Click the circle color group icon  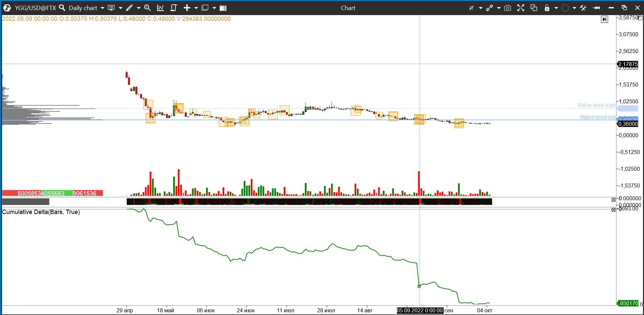(x=565, y=8)
